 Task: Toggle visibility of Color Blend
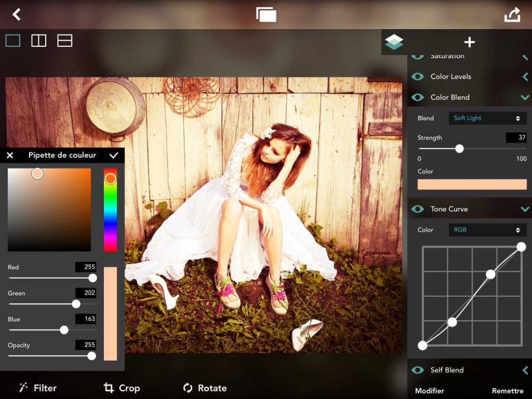417,97
